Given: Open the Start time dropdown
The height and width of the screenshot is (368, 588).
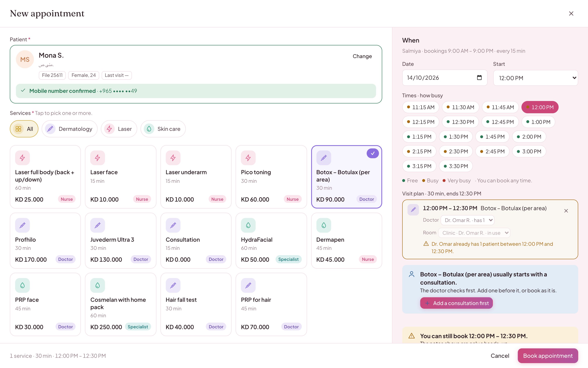Looking at the screenshot, I should [536, 78].
